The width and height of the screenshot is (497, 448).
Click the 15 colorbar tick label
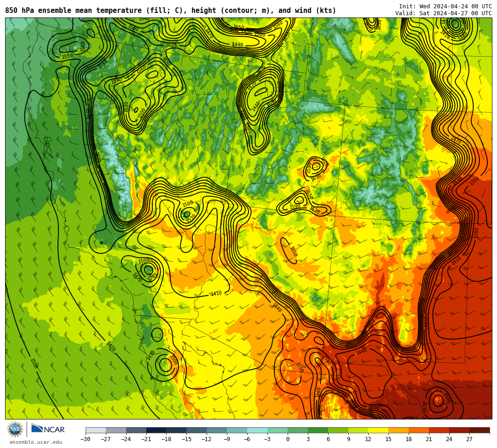coord(389,439)
